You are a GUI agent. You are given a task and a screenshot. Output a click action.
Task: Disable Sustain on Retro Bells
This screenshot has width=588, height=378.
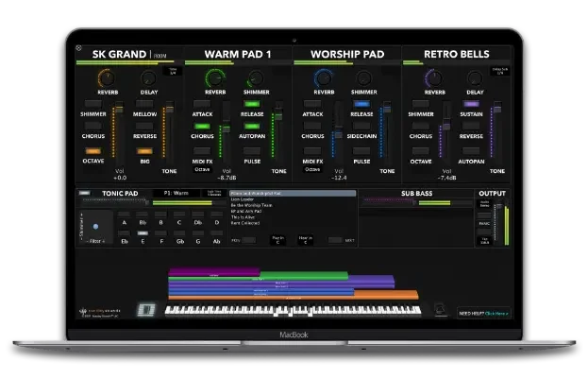(473, 103)
